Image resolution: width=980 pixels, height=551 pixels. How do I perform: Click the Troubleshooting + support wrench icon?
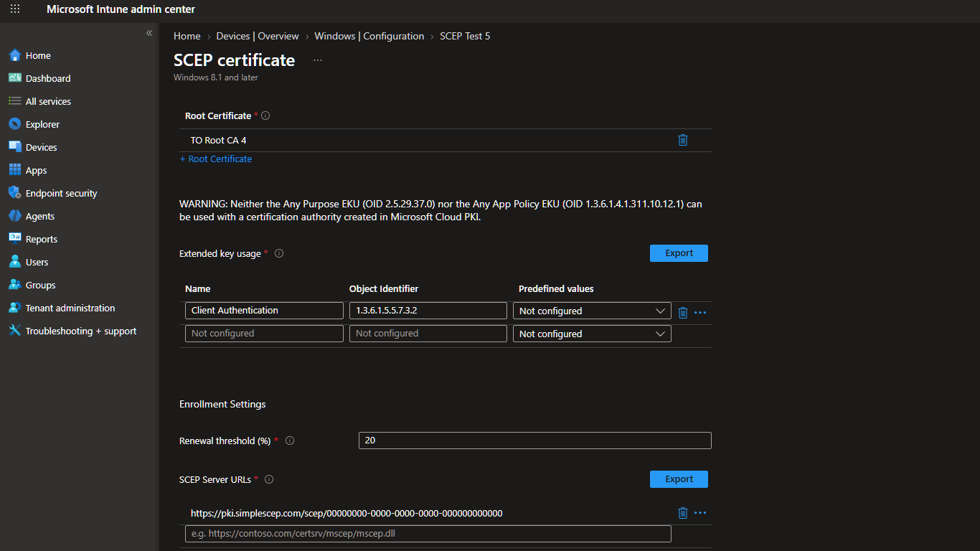(15, 331)
